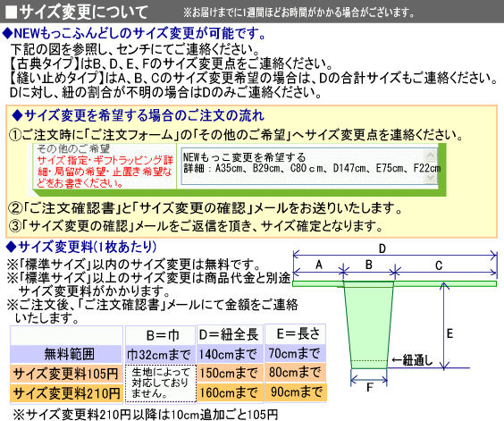
Task: Click the cell 80cmま��
Action: pos(295,372)
